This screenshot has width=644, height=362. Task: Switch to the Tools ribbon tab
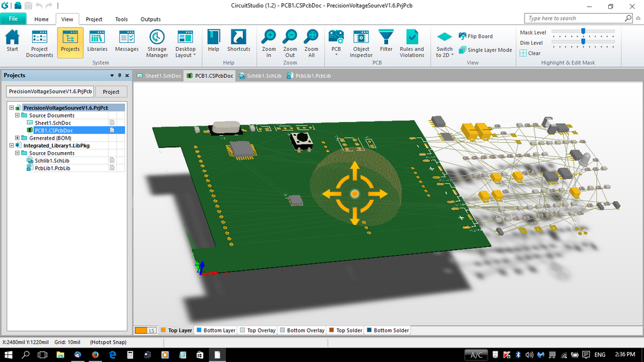point(121,19)
